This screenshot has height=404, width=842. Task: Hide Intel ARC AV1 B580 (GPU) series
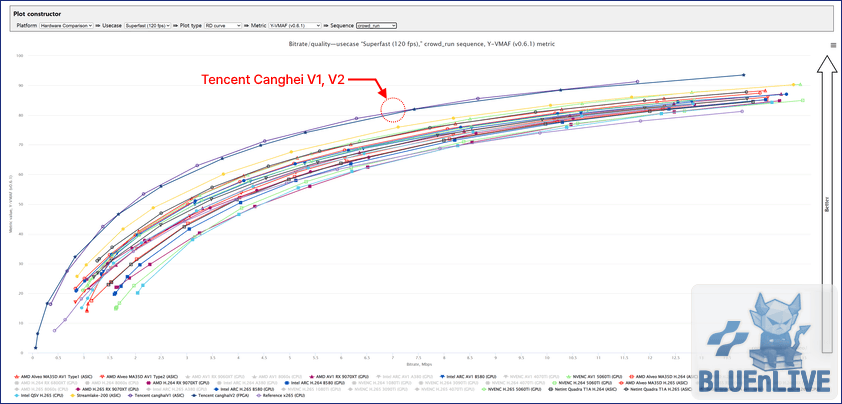pos(468,377)
